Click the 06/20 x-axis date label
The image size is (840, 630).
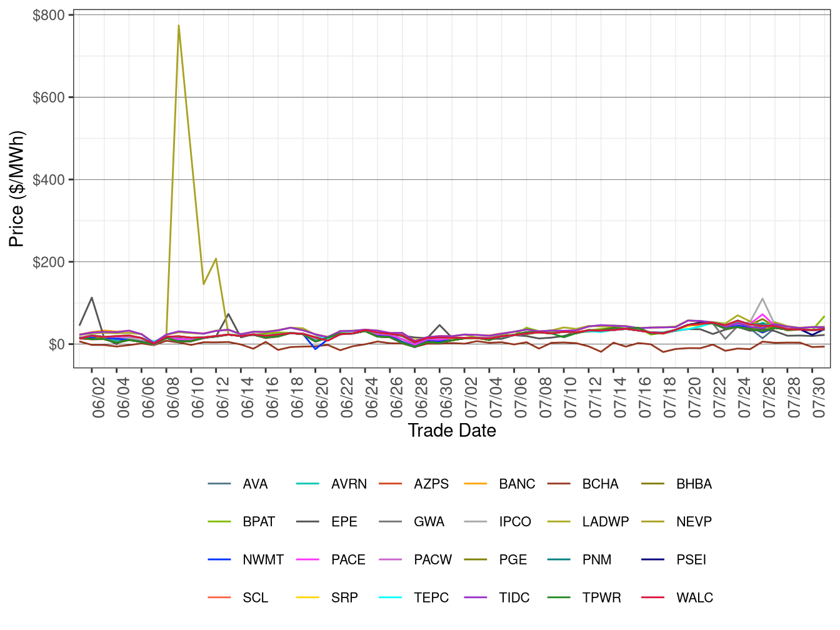coord(322,397)
